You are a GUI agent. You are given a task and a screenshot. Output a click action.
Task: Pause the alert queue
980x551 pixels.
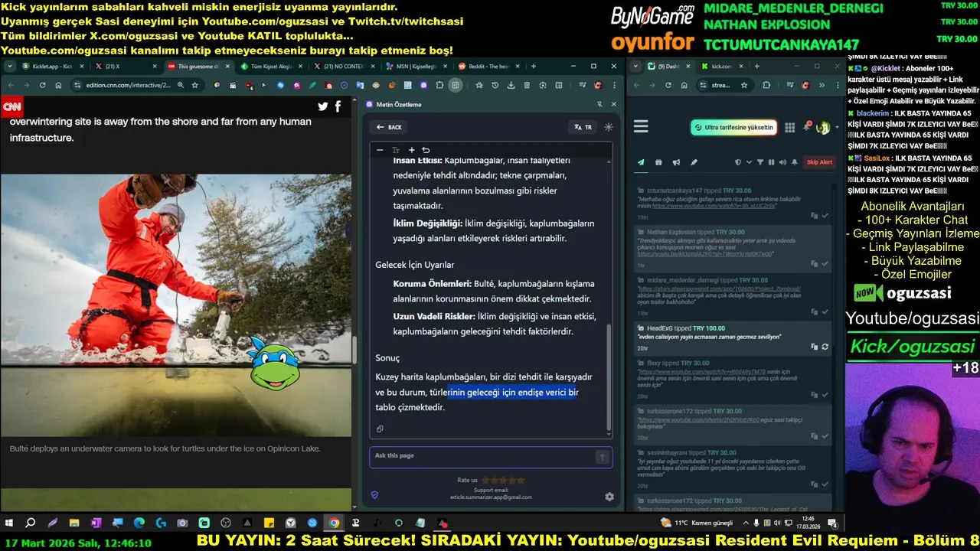[x=771, y=162]
